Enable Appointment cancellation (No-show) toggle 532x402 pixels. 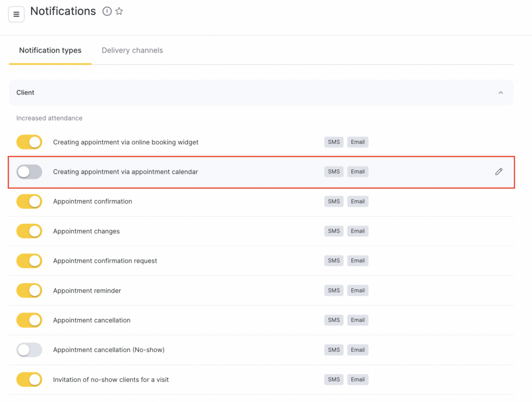[29, 350]
